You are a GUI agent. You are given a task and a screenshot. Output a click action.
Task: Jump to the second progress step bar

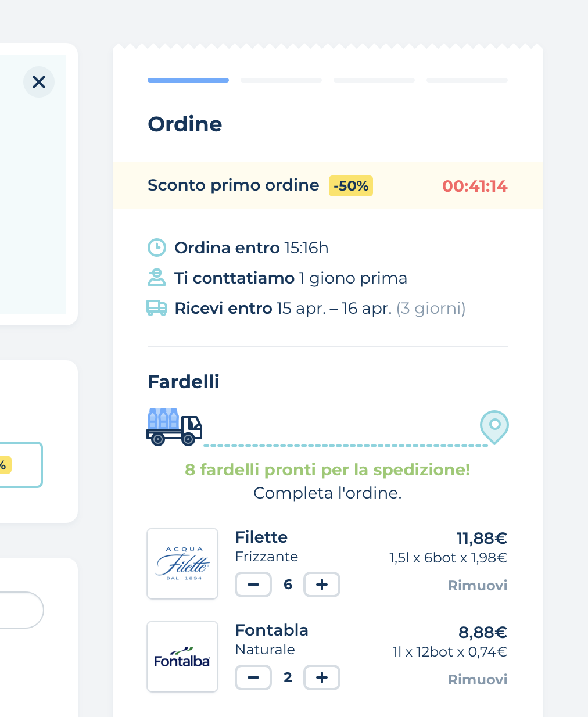[x=281, y=80]
